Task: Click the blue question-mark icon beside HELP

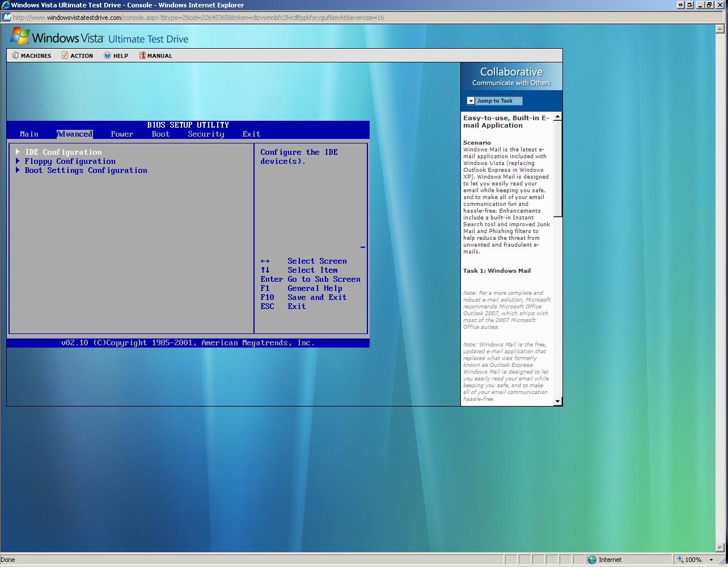Action: tap(107, 56)
